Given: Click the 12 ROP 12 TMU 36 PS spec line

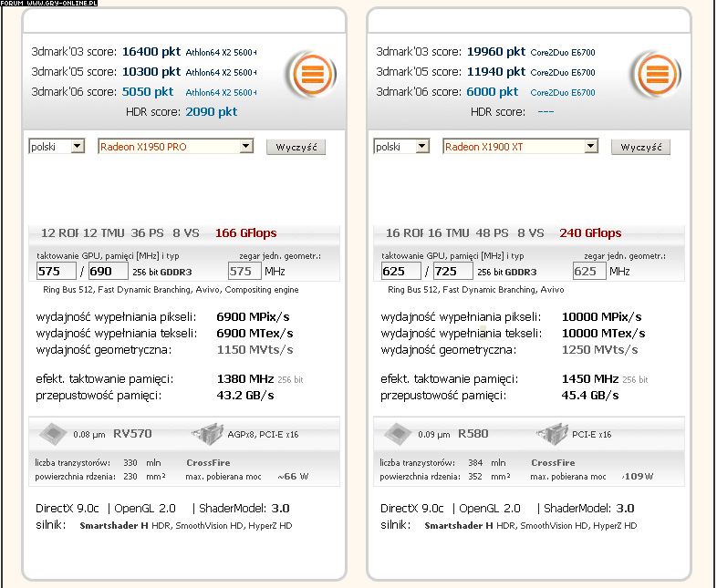Looking at the screenshot, I should pos(120,233).
